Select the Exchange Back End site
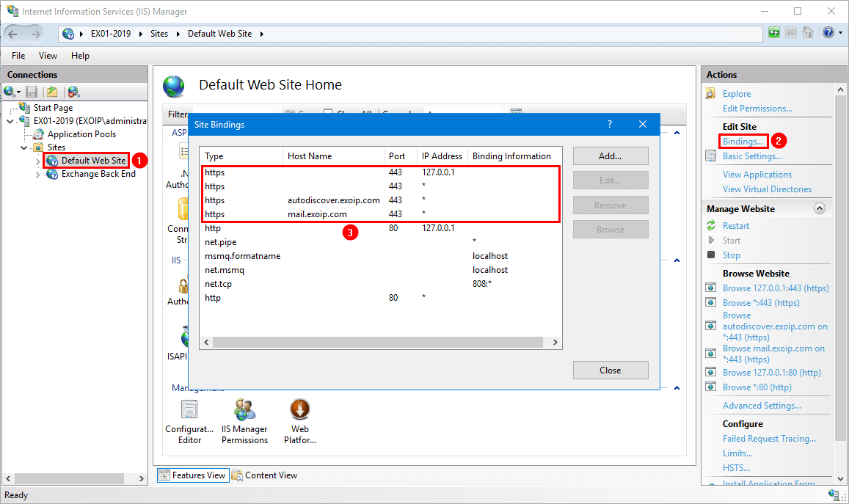Screen dimensions: 849x504 (98, 174)
